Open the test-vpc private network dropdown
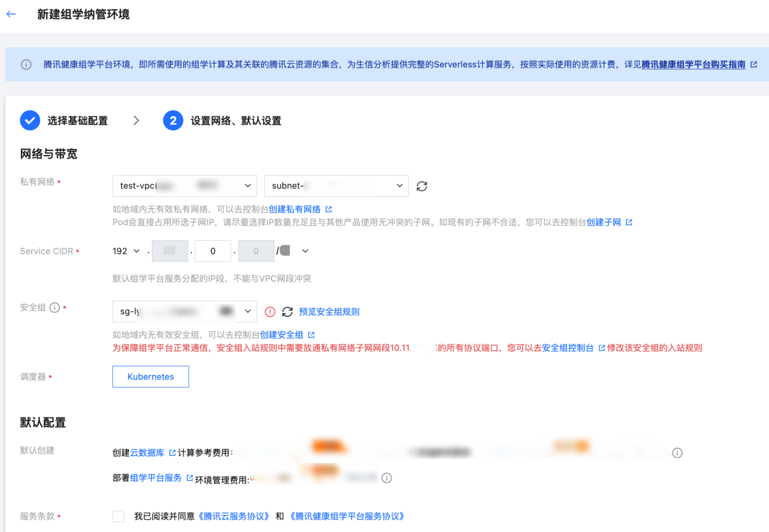The width and height of the screenshot is (769, 532). click(185, 186)
